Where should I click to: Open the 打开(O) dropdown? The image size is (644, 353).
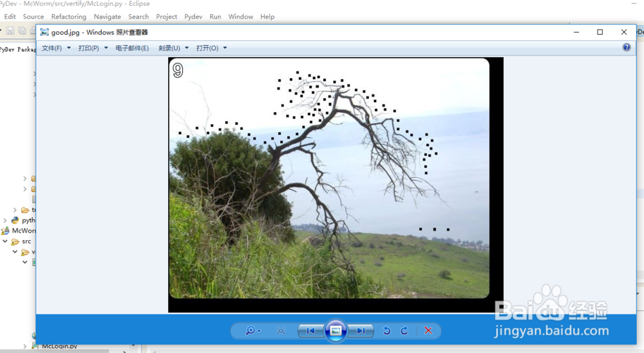(211, 48)
